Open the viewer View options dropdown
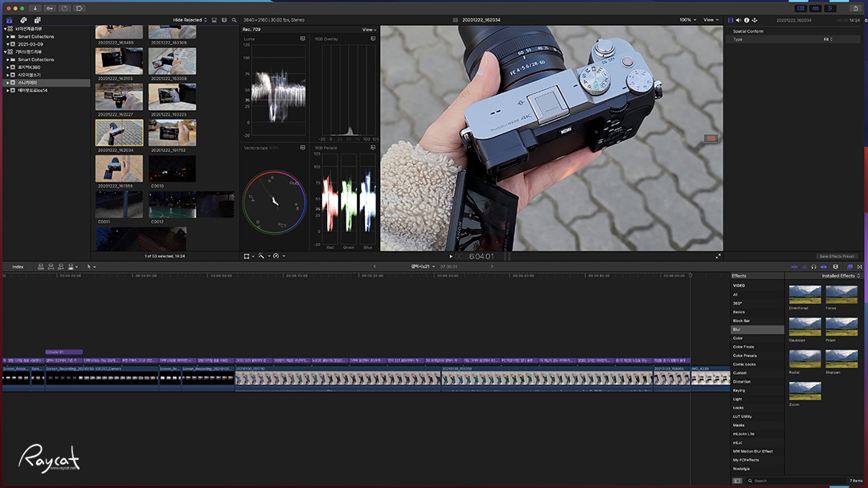868x488 pixels. click(710, 20)
